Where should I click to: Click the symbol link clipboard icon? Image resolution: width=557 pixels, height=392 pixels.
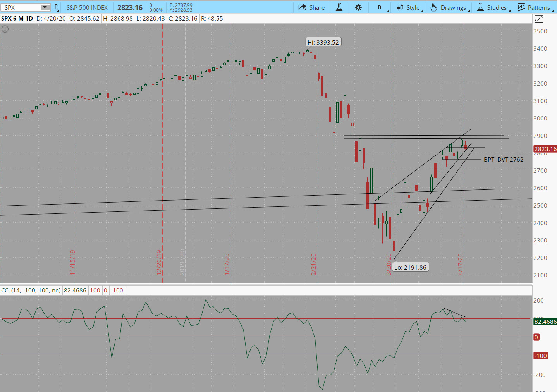tap(57, 7)
